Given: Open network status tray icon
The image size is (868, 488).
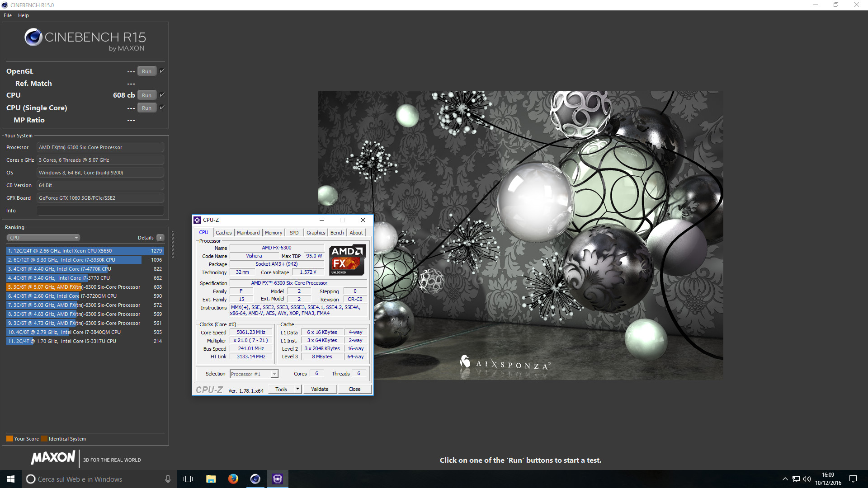Looking at the screenshot, I should coord(796,479).
